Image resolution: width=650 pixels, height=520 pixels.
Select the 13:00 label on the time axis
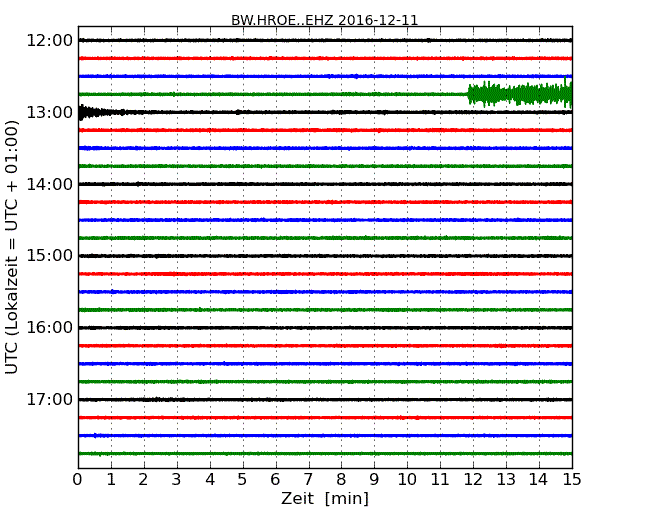(x=49, y=112)
